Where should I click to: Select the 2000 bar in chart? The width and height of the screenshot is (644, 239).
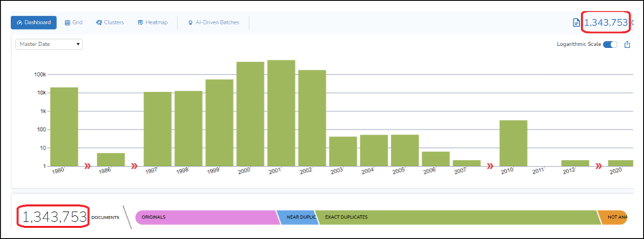[250, 114]
